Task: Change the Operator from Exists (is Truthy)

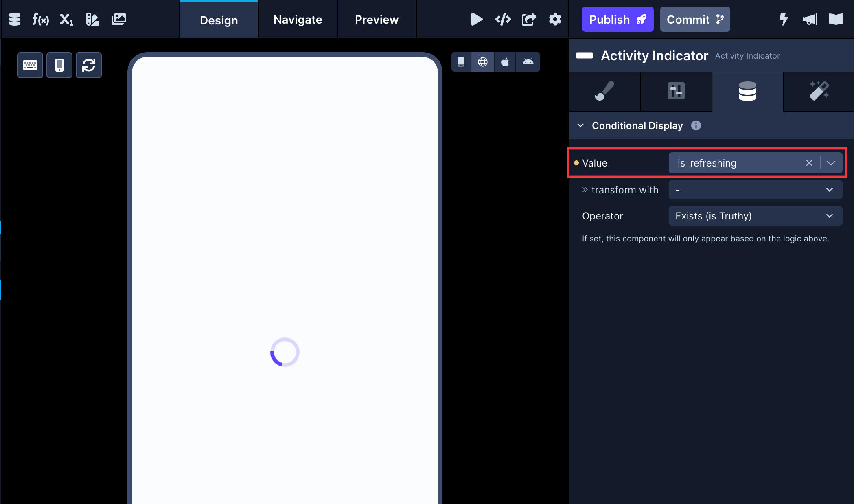Action: (x=755, y=216)
